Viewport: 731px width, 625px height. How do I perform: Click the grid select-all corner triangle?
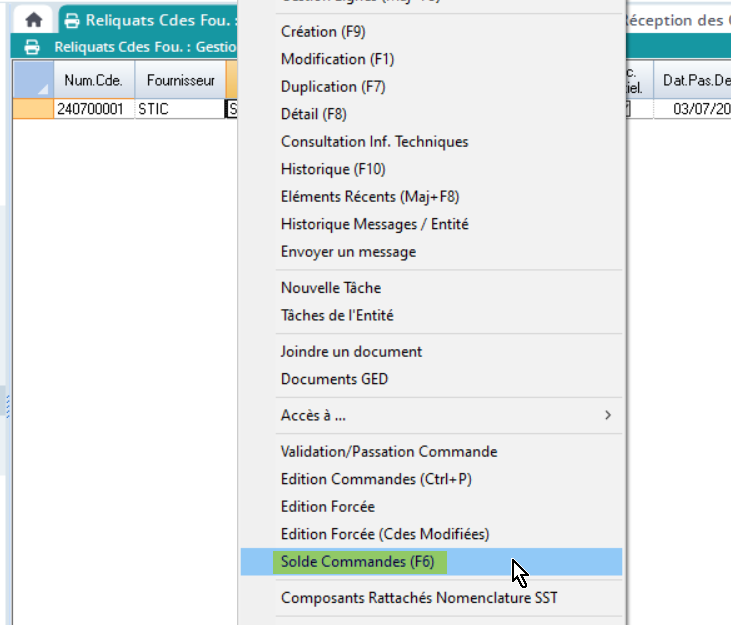point(32,79)
